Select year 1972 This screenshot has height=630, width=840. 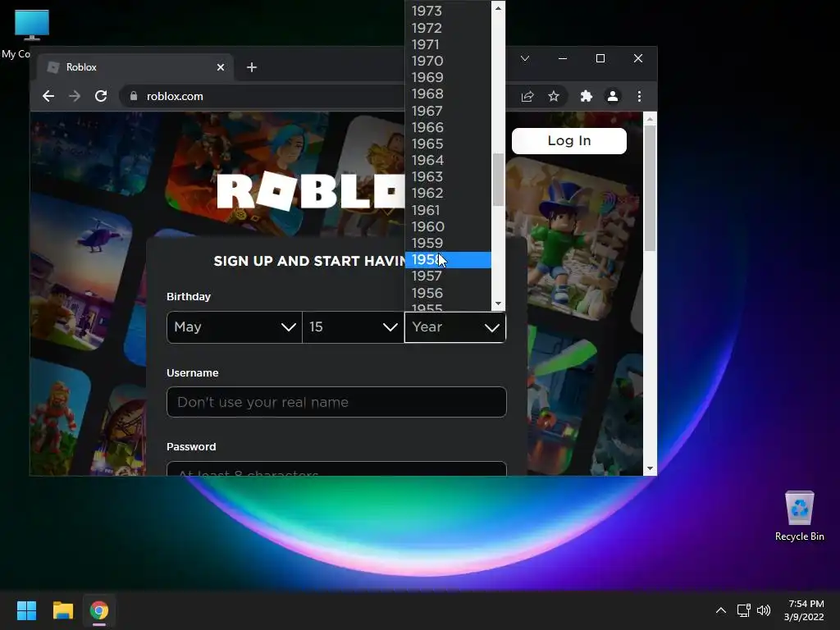tap(448, 28)
